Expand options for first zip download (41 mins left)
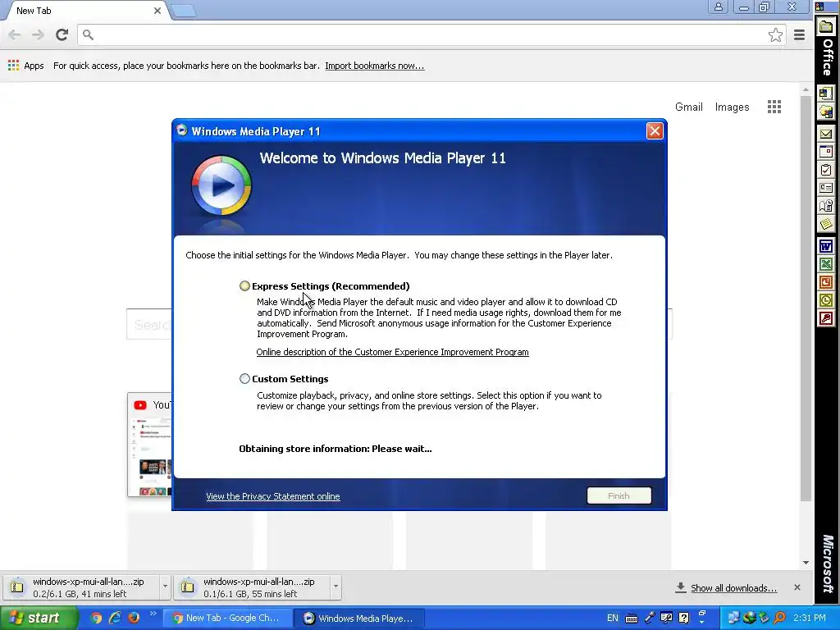840x630 pixels. [165, 587]
